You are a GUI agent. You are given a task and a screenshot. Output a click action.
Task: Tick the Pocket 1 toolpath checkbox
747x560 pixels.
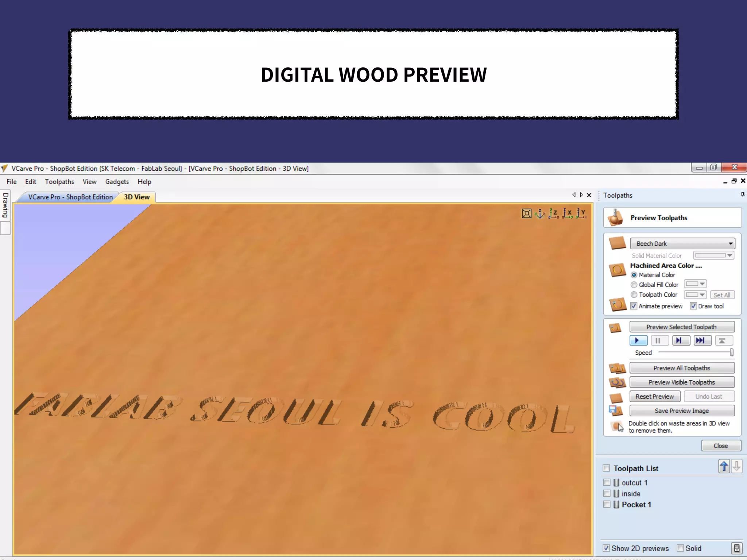[x=607, y=504]
